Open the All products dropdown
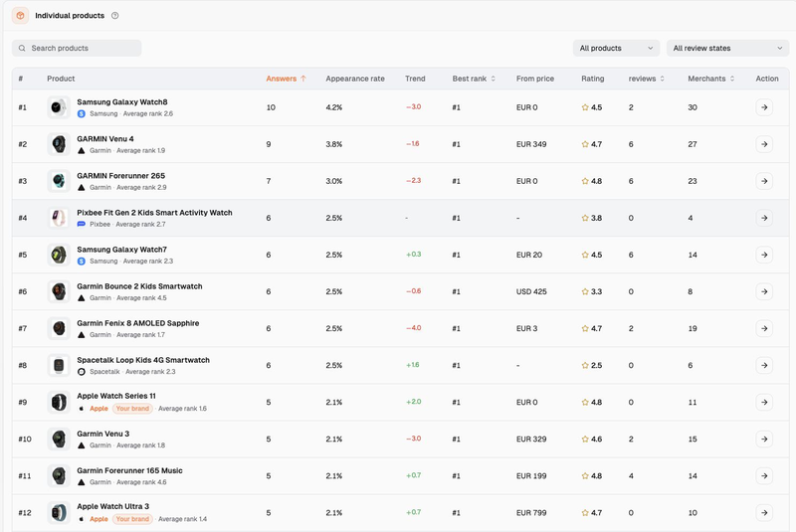The image size is (796, 532). pos(616,48)
